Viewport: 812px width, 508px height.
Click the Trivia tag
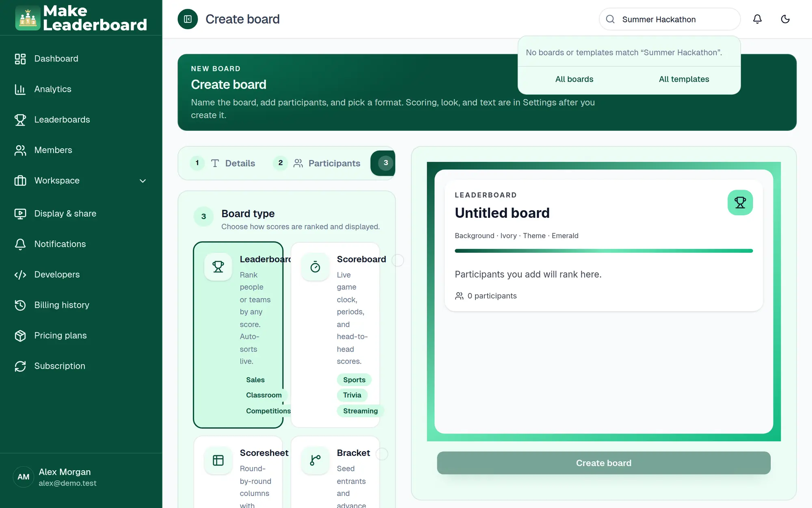(352, 395)
